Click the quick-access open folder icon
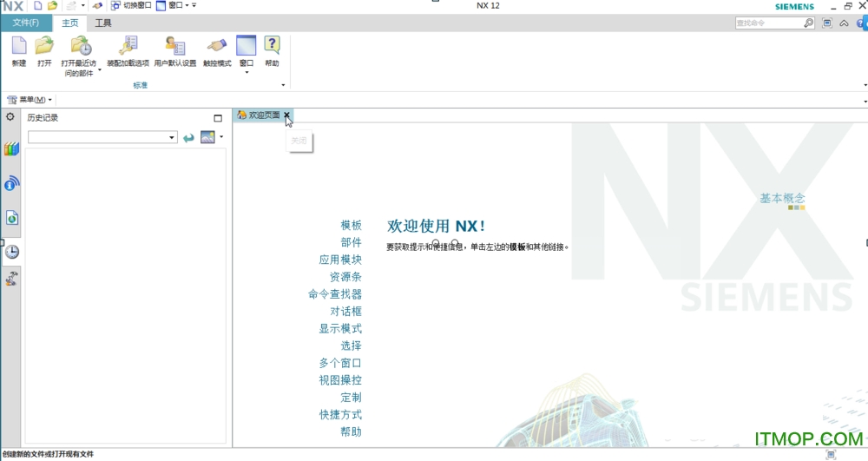The image size is (868, 461). [52, 5]
